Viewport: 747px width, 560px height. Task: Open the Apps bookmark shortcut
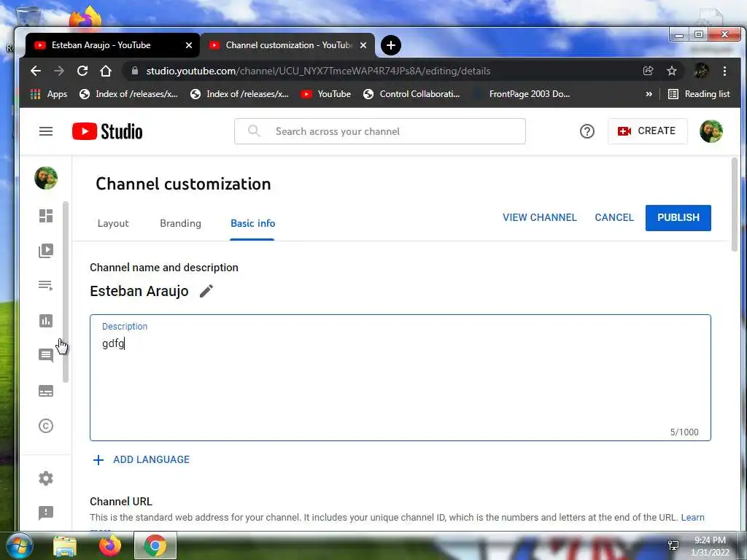tap(49, 94)
